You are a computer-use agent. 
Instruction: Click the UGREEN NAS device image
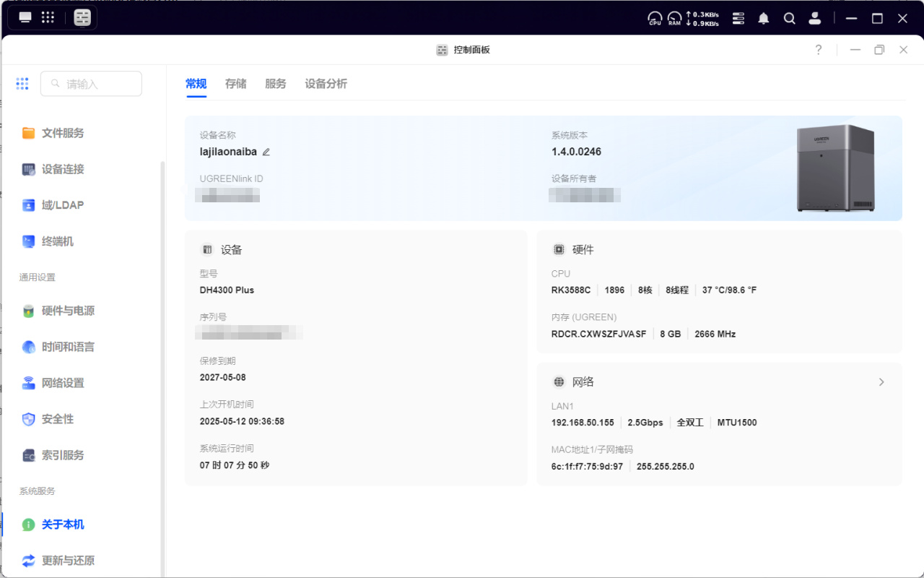point(835,168)
